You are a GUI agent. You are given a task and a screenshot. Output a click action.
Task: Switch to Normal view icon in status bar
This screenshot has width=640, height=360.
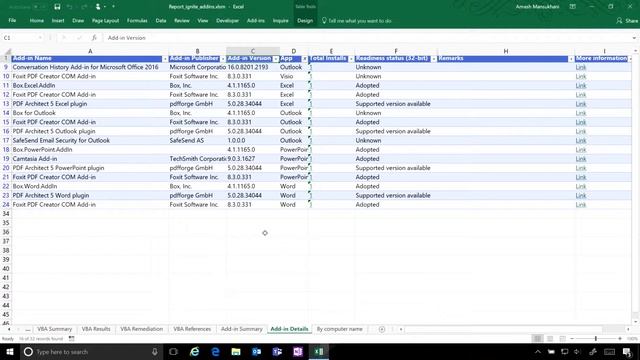pos(538,338)
